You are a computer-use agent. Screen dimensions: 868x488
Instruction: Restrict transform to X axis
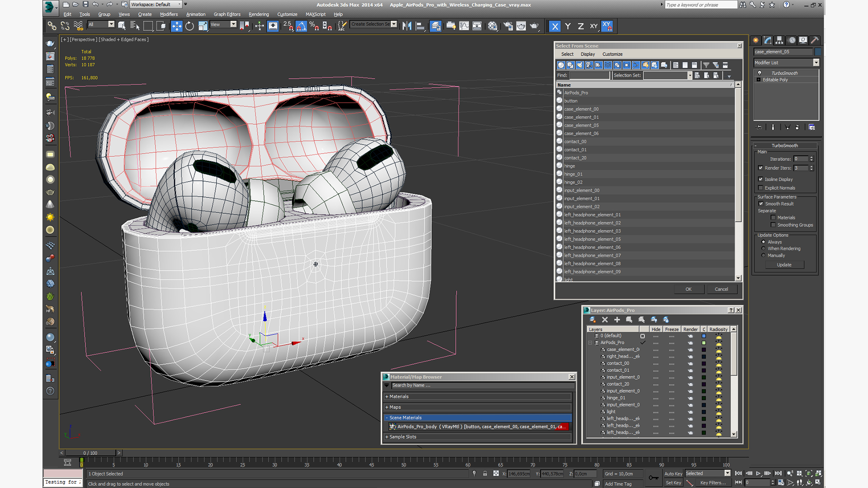555,26
